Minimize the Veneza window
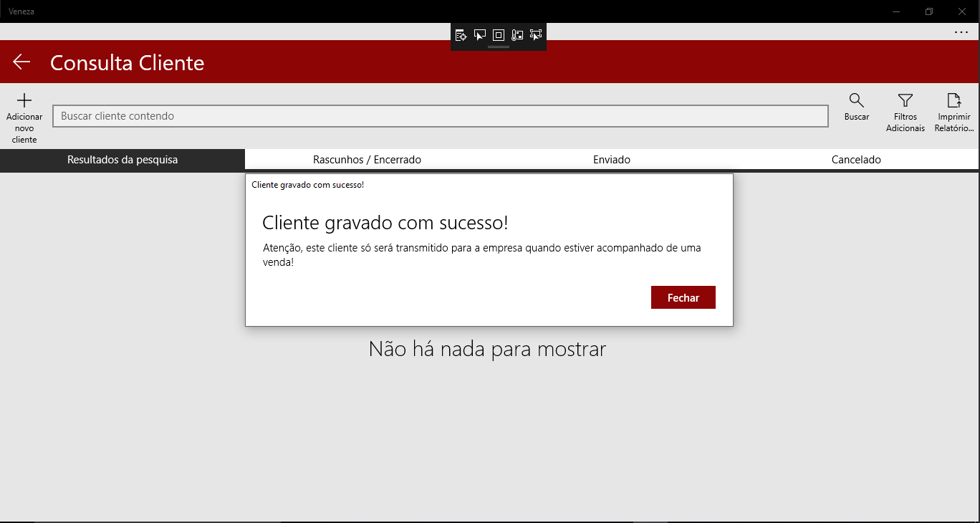980x523 pixels. pyautogui.click(x=896, y=11)
